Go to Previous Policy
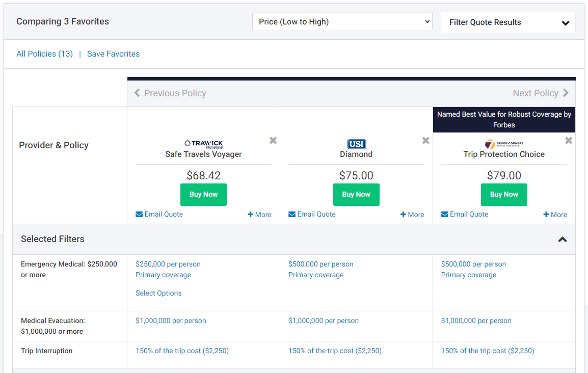Screen dimensions: 588x373 170,93
